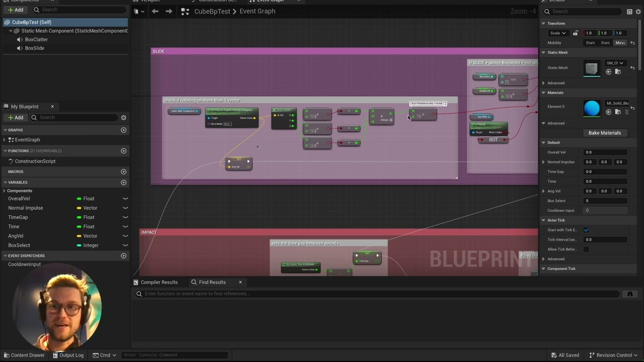Image resolution: width=644 pixels, height=362 pixels.
Task: Check Allow Tick Before Begin Play checkbox
Action: tap(586, 249)
